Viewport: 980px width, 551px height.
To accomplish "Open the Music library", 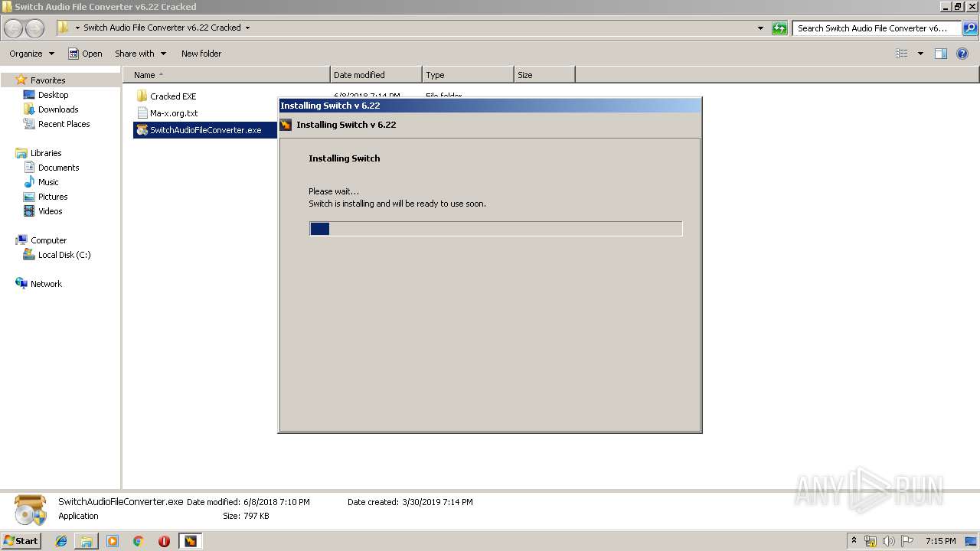I will 48,182.
